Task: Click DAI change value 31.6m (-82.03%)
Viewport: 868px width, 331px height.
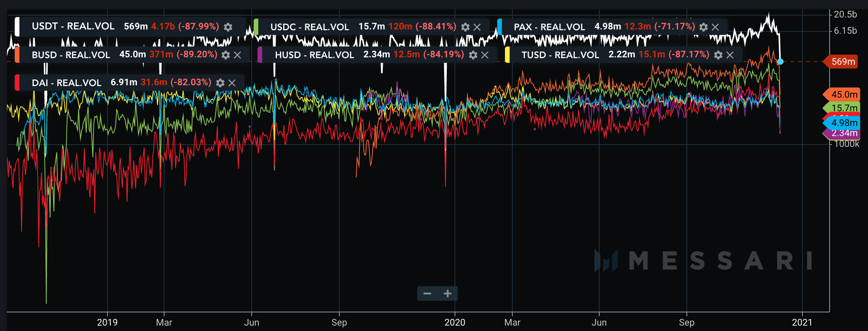Action: coord(176,82)
